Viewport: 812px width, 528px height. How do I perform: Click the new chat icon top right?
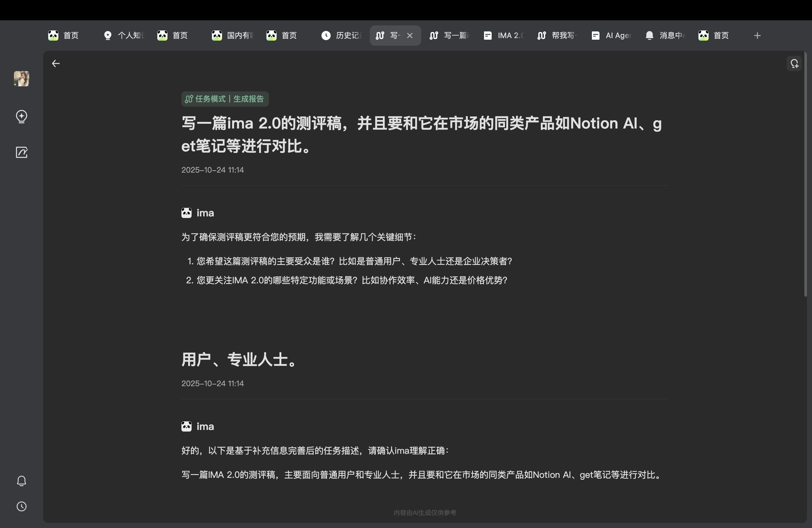[x=794, y=63]
